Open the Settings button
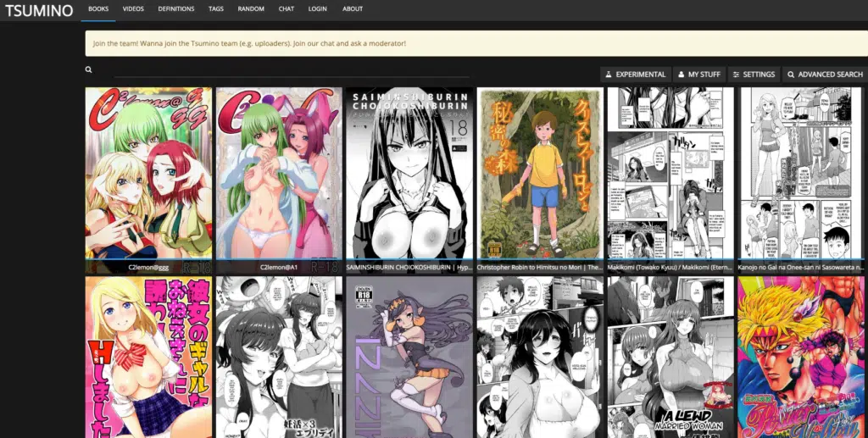868x438 pixels. point(754,74)
